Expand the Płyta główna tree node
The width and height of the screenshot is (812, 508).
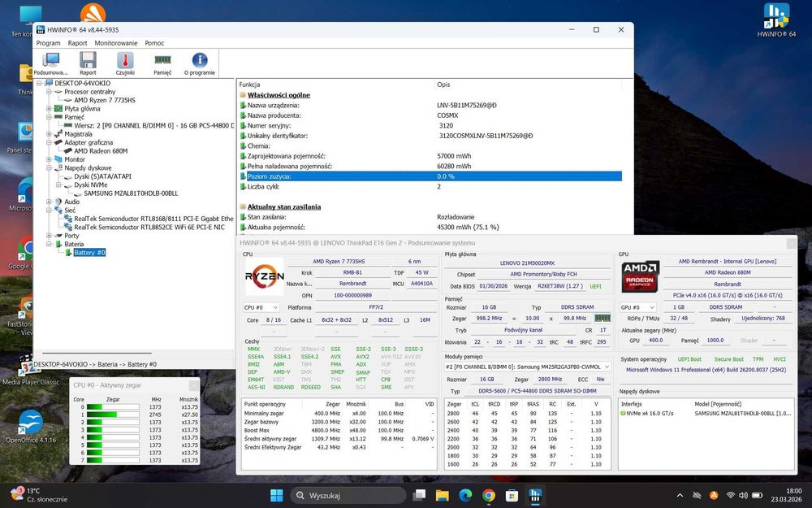coord(50,109)
